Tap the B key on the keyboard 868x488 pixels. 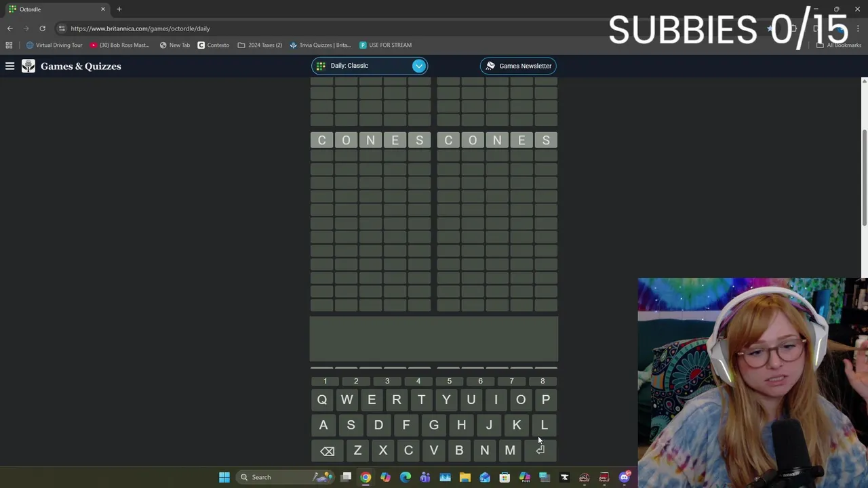[459, 451]
